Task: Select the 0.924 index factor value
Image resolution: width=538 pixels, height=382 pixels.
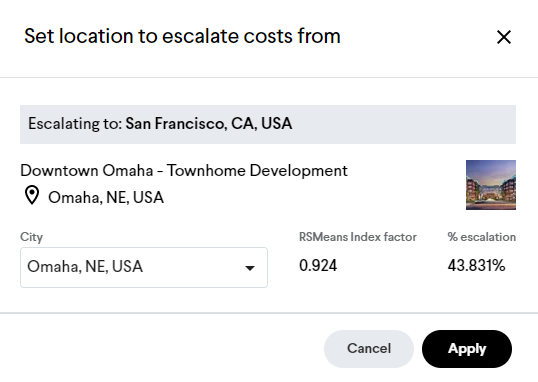Action: [x=318, y=266]
